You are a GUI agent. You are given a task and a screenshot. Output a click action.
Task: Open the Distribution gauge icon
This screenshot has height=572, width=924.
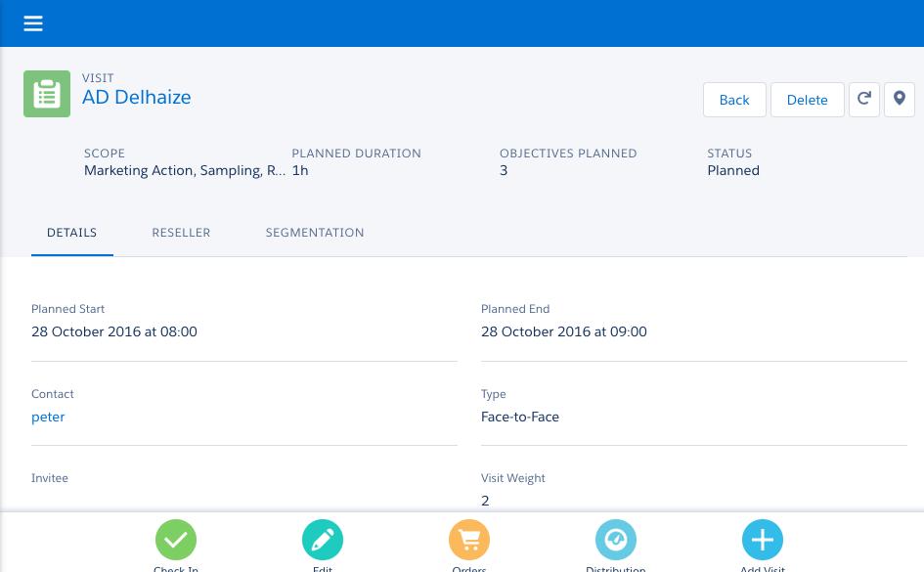(x=616, y=540)
